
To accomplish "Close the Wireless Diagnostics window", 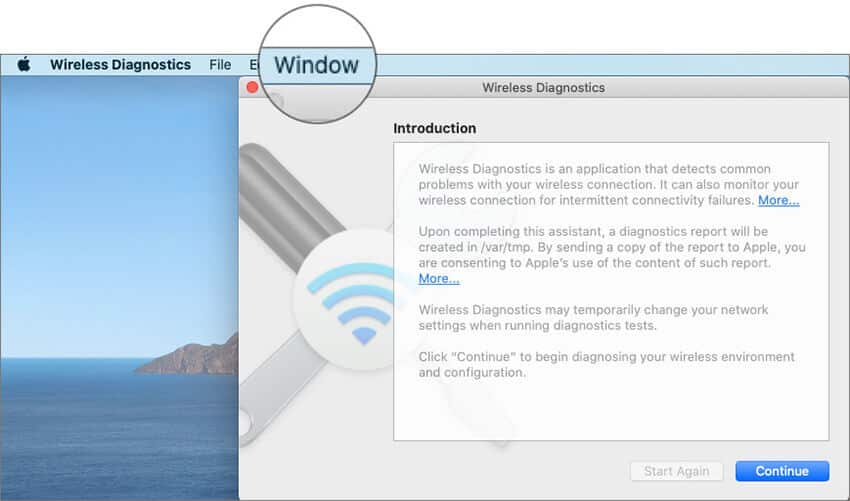I will click(252, 87).
